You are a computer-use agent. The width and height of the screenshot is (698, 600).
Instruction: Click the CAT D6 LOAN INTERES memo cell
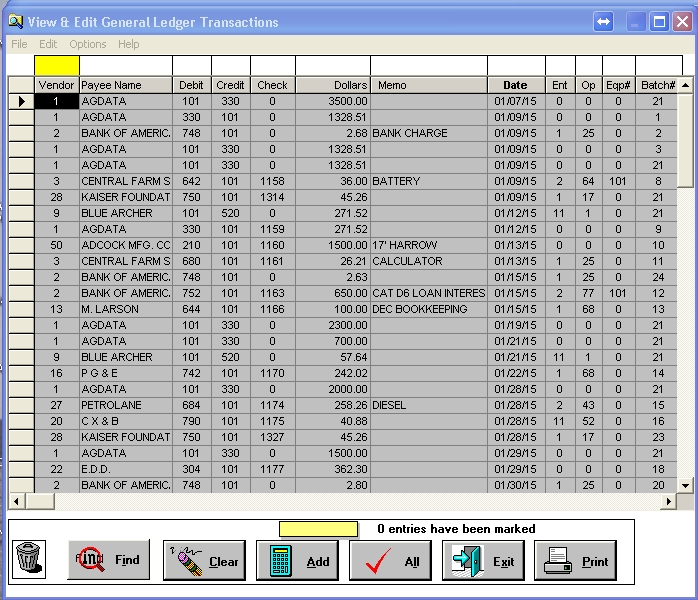click(x=429, y=293)
